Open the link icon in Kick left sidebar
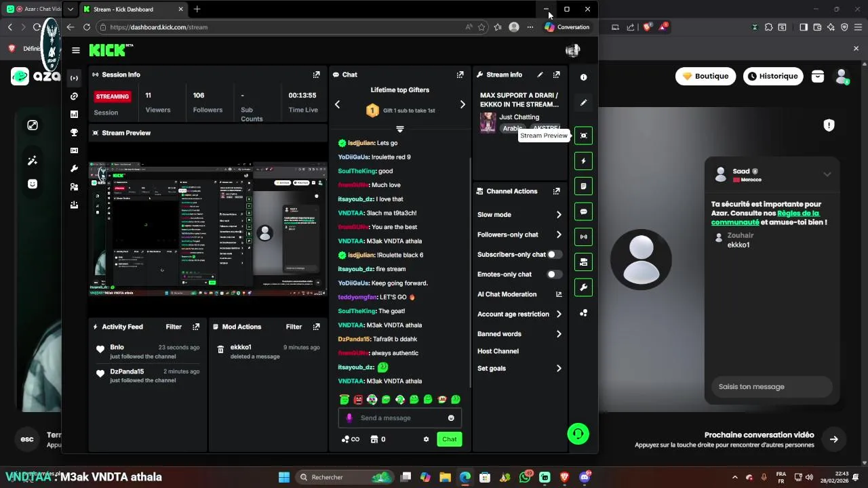868x488 pixels. tap(75, 96)
